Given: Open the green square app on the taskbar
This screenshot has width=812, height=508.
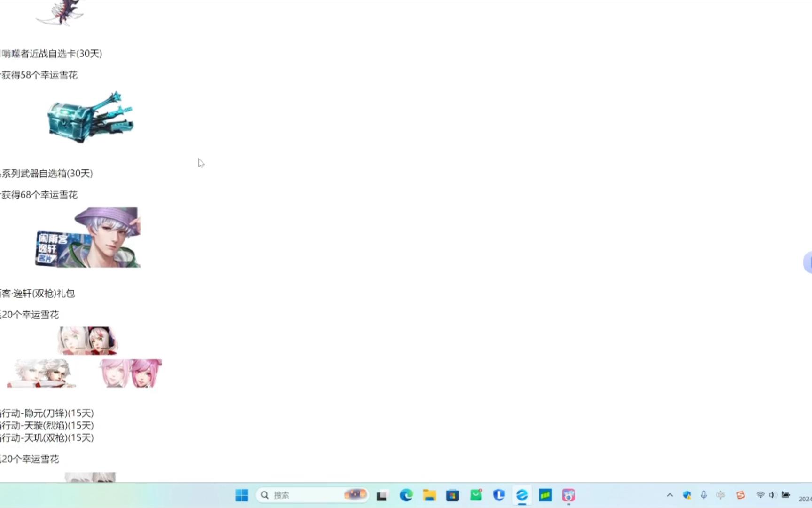Looking at the screenshot, I should click(545, 495).
